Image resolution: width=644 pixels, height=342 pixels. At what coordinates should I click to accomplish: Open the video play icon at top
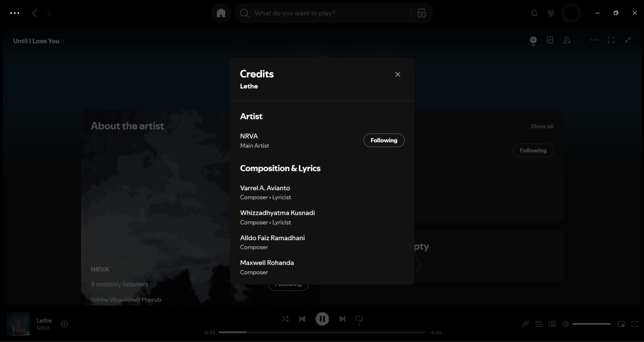(x=550, y=40)
